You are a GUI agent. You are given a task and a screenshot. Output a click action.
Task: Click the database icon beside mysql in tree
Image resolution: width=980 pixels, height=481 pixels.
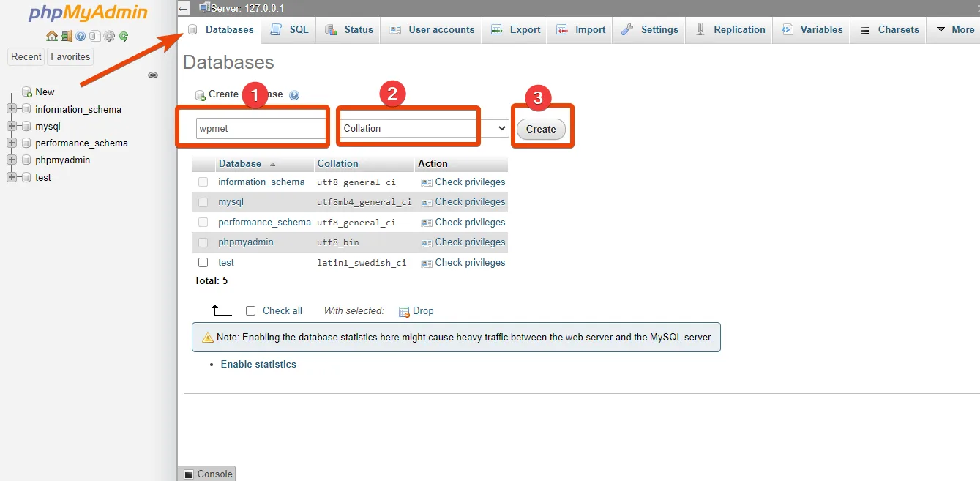pyautogui.click(x=26, y=127)
